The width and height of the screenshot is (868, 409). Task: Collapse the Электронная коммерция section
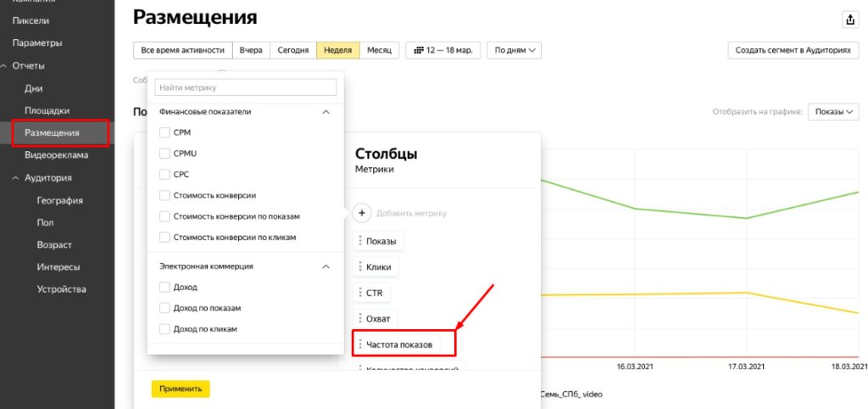(x=326, y=266)
